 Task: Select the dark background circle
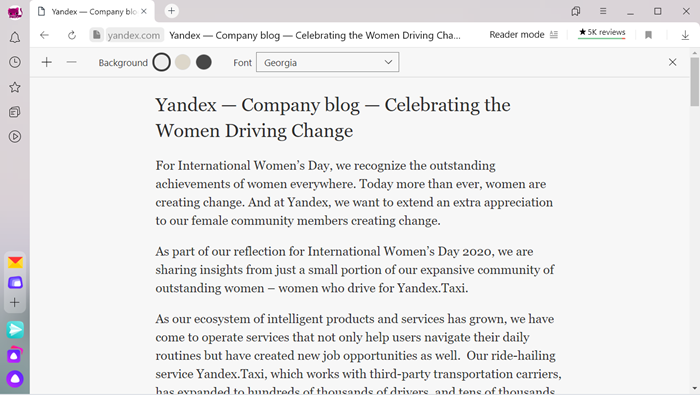coord(204,62)
